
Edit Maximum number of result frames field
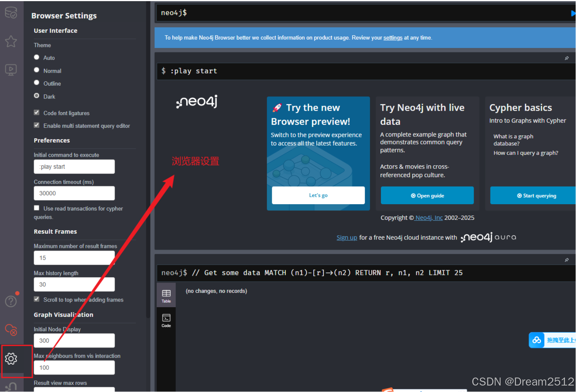click(74, 258)
